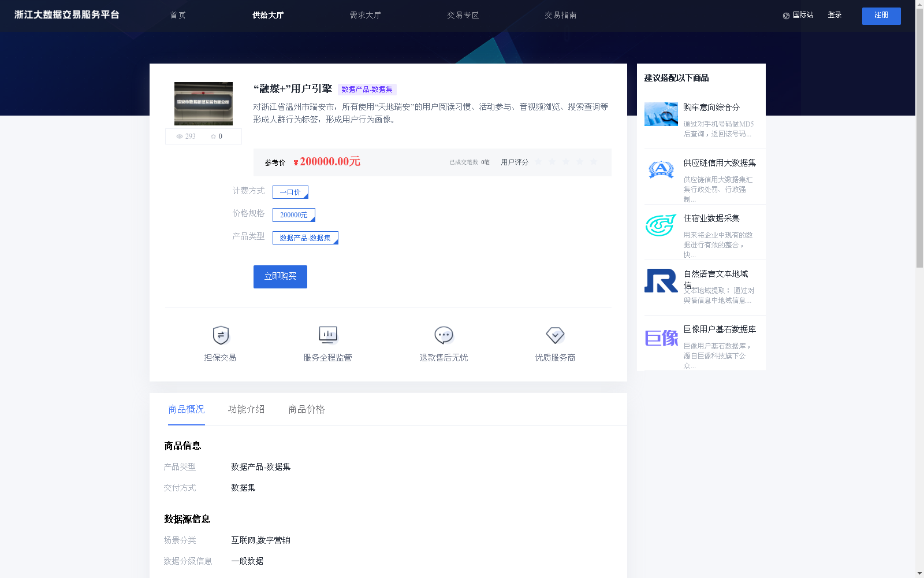Open the 巨像用户基石数据库 product title
The image size is (924, 578).
[x=720, y=329]
